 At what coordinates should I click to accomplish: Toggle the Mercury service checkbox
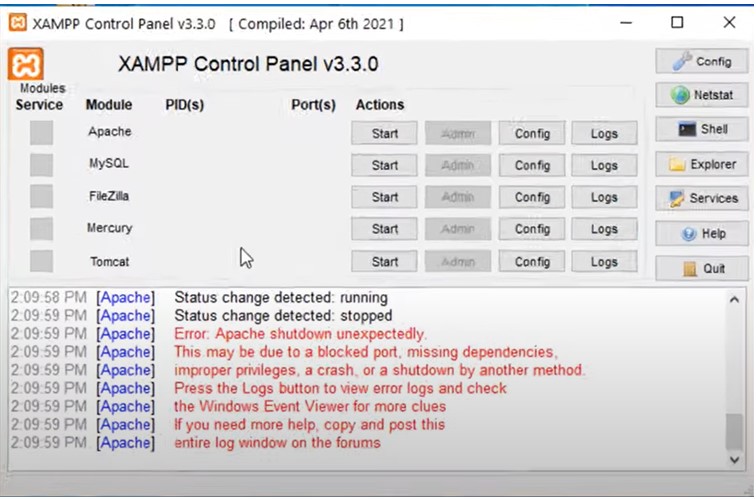(x=41, y=229)
